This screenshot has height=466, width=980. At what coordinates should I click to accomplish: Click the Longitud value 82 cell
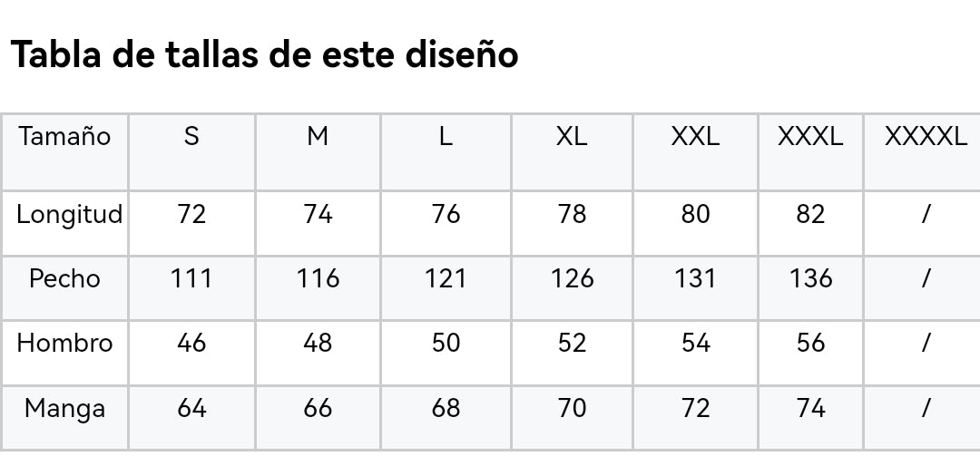[810, 215]
